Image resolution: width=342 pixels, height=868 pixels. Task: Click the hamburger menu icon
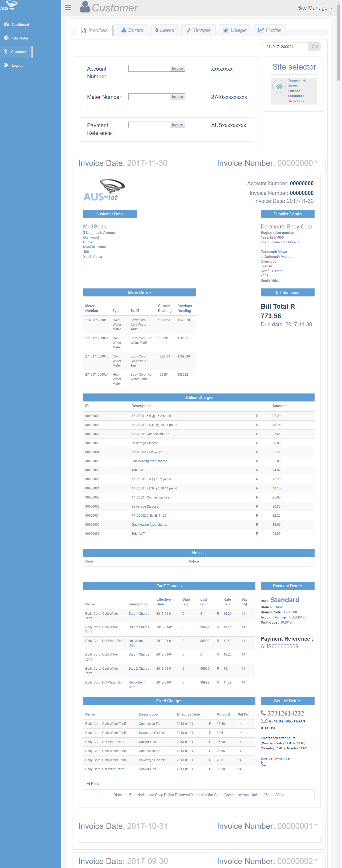click(x=68, y=8)
